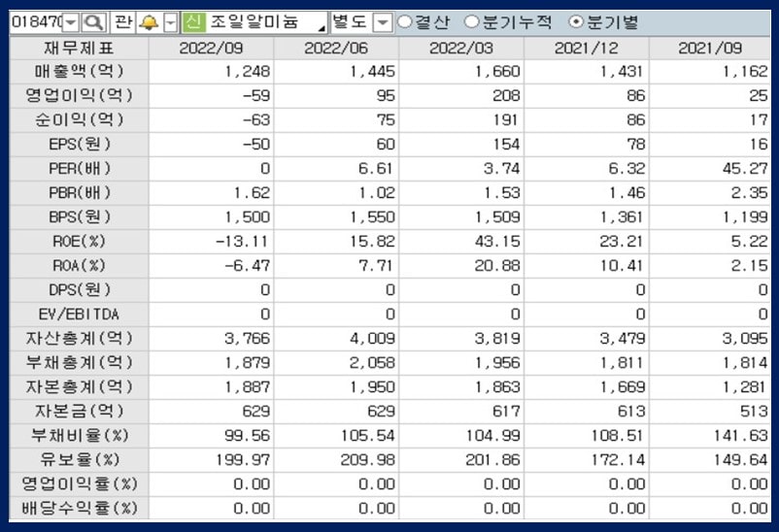Click the ROA(%) row label
779x532 pixels.
tap(79, 266)
